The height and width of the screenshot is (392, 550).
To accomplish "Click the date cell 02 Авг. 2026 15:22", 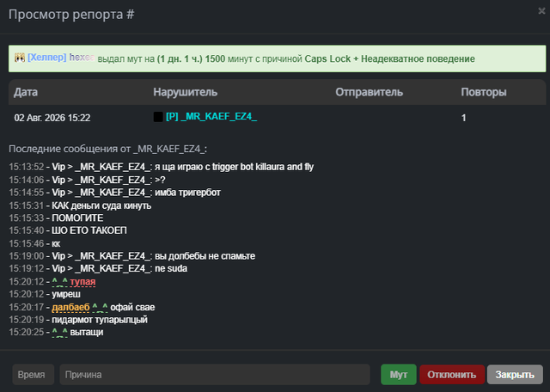I will (x=52, y=118).
